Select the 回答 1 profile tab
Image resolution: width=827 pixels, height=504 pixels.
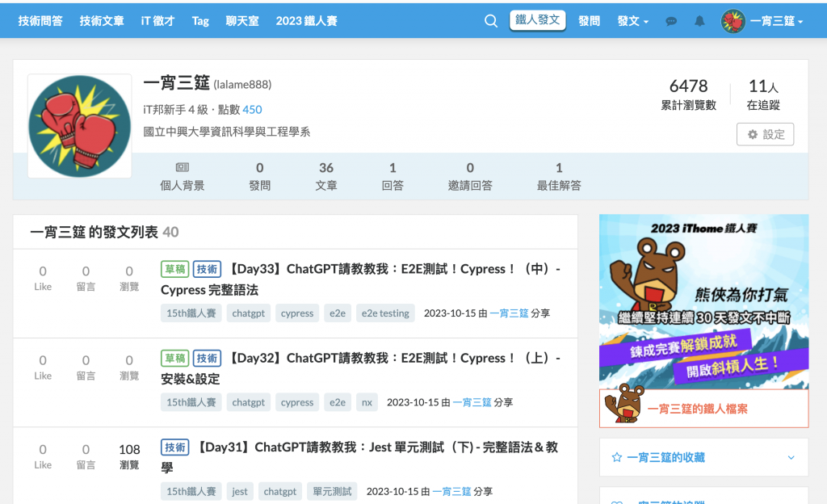coord(393,176)
